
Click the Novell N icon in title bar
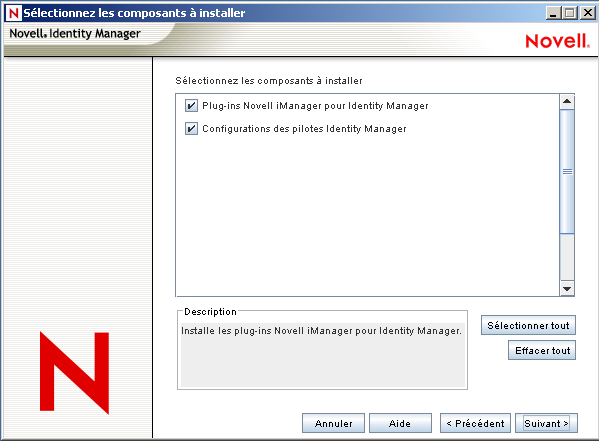(13, 13)
